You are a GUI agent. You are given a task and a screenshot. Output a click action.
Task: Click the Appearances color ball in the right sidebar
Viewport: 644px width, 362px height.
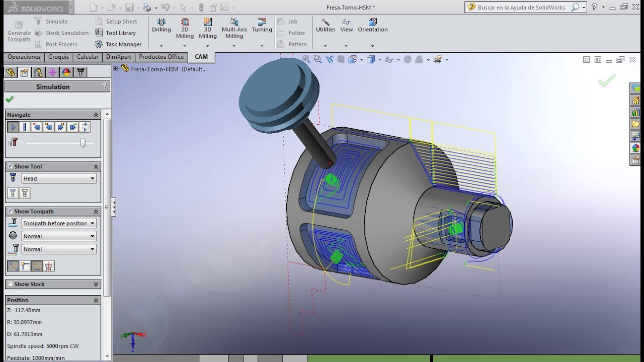635,148
